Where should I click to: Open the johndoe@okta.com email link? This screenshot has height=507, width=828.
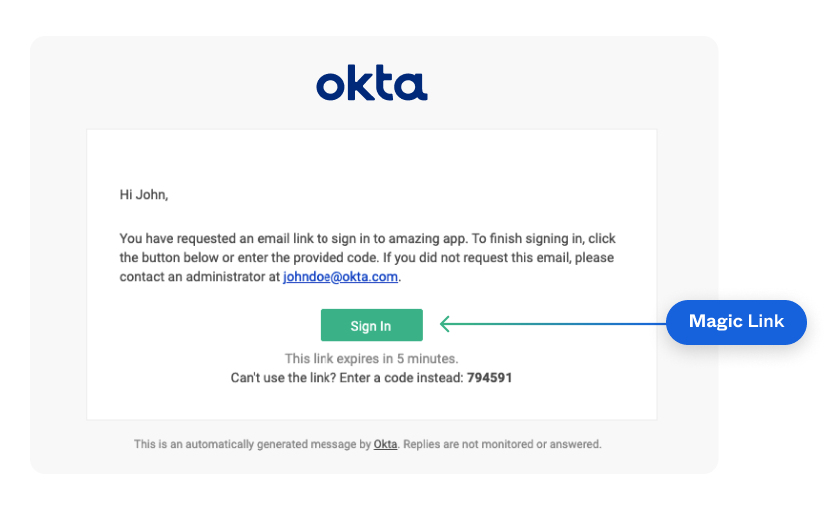[340, 277]
